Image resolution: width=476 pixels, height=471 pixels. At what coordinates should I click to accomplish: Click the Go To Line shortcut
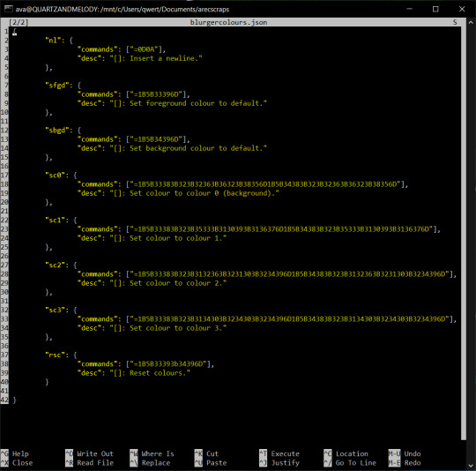(356, 463)
